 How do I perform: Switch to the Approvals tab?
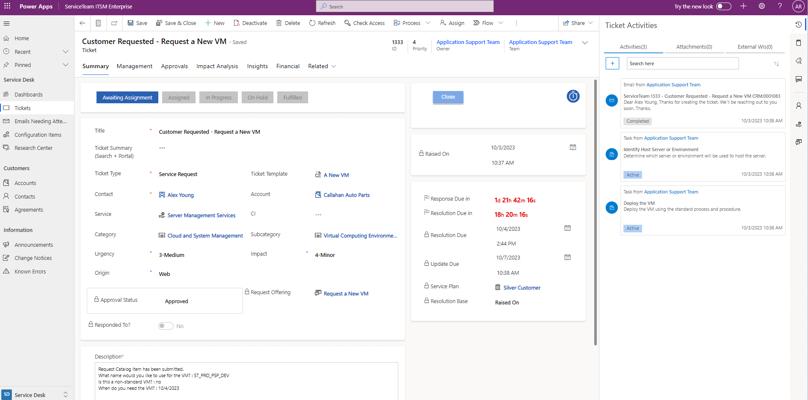[174, 66]
